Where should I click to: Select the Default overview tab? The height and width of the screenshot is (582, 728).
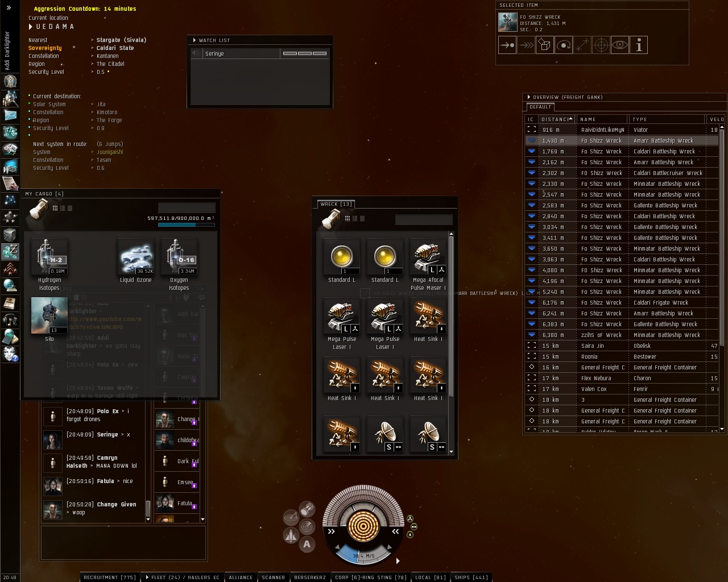coord(540,107)
